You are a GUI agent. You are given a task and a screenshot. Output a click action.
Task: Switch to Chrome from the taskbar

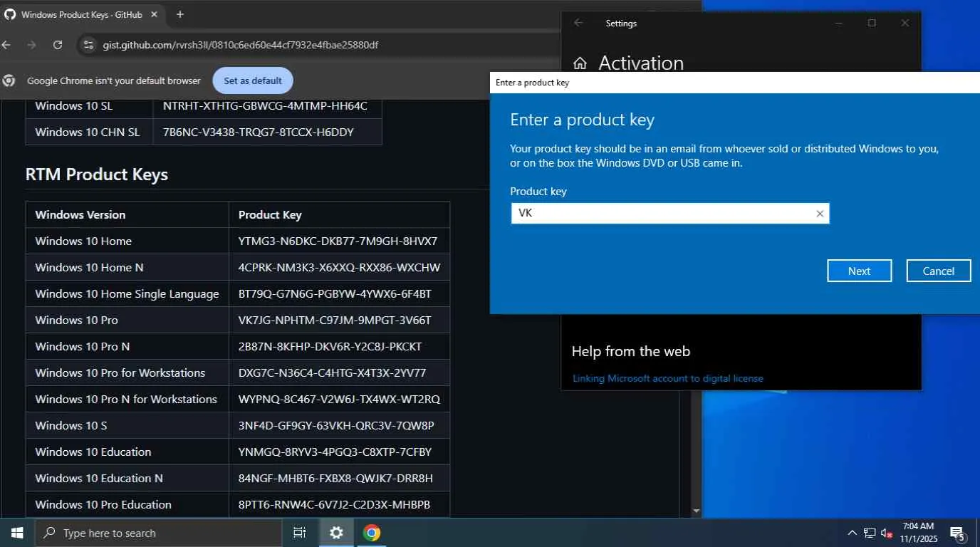coord(372,533)
